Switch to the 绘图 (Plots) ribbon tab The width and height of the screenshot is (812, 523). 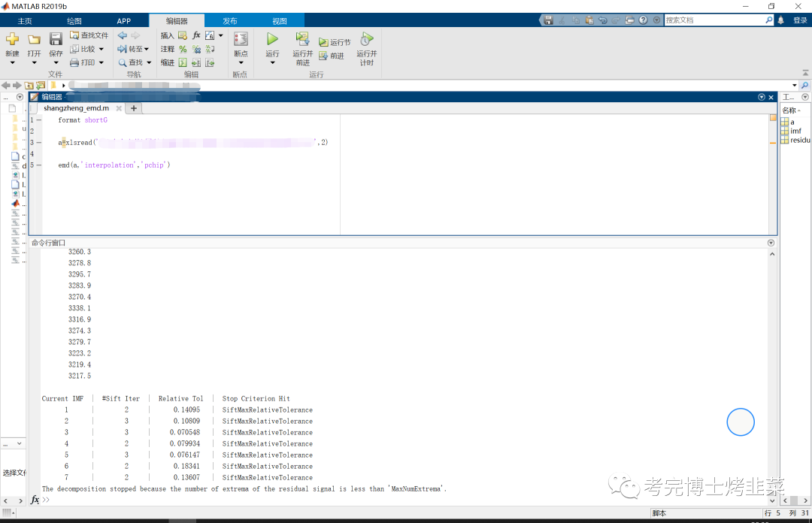(x=74, y=20)
